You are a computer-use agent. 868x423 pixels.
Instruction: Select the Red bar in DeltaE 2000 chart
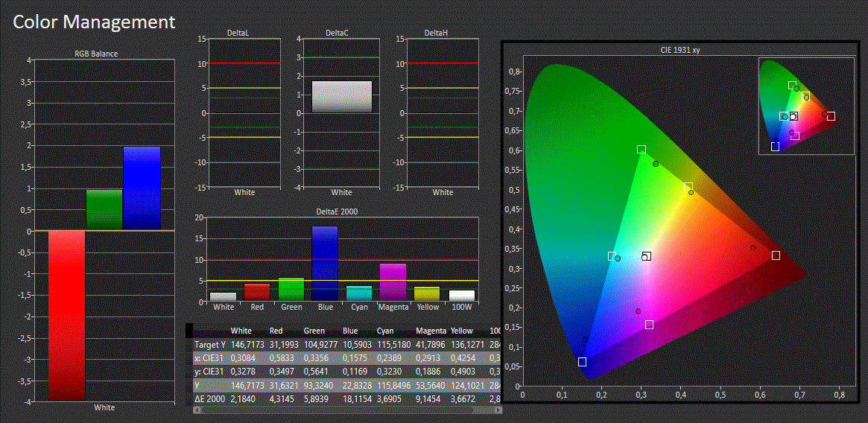(x=256, y=293)
